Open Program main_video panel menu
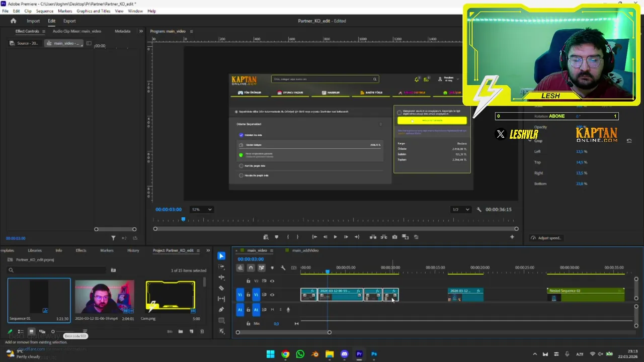The height and width of the screenshot is (362, 644). [x=191, y=31]
